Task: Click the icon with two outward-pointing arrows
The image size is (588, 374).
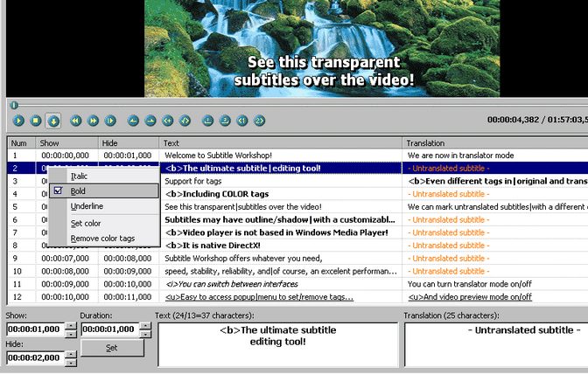Action: (x=185, y=121)
